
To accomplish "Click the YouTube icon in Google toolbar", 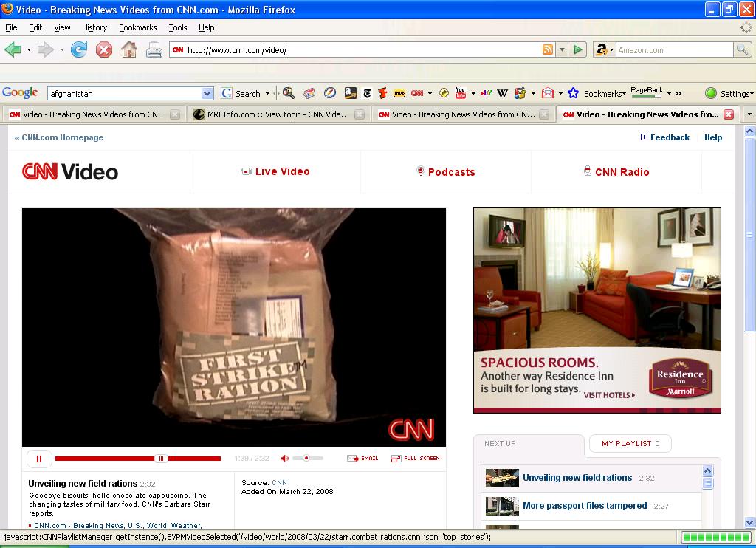I will point(461,93).
